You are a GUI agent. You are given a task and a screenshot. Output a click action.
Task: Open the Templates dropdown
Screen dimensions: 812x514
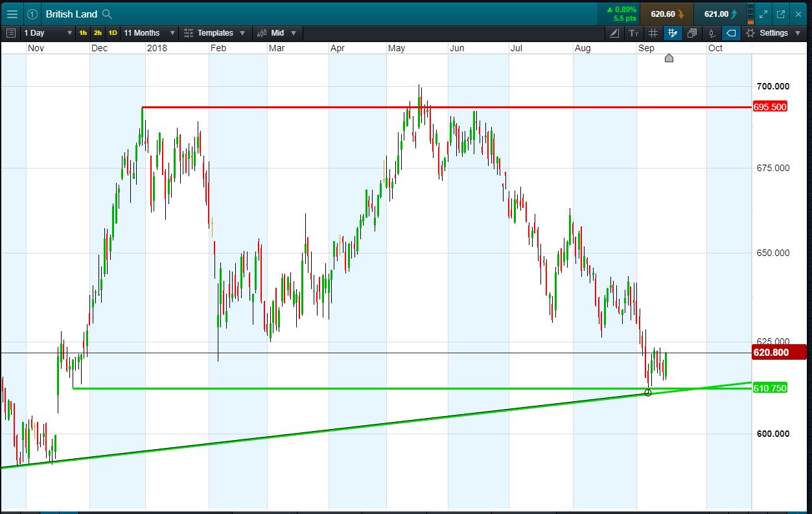(215, 33)
